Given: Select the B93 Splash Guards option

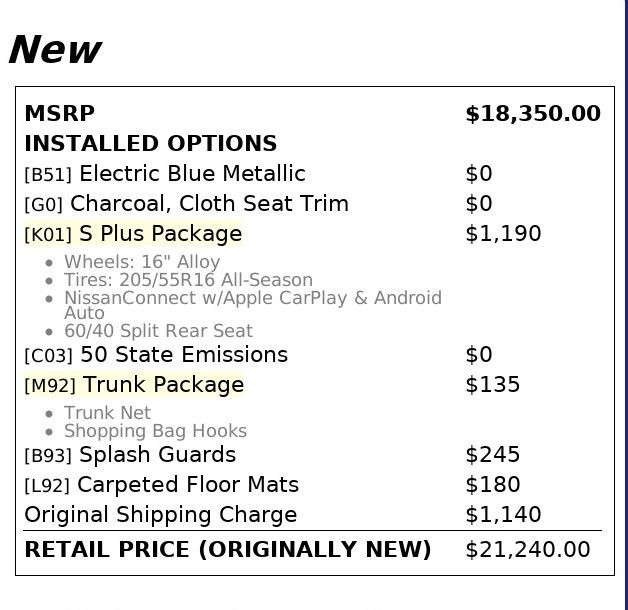Looking at the screenshot, I should coord(130,455).
